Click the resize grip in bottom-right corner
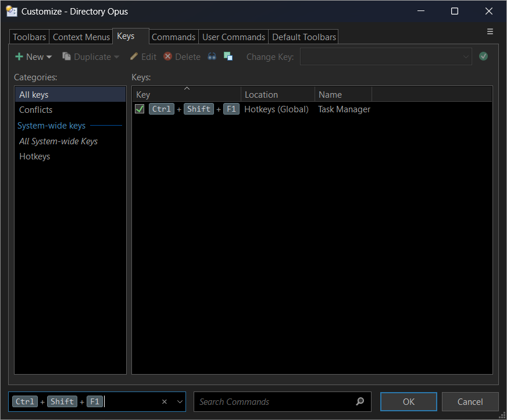 [x=502, y=415]
